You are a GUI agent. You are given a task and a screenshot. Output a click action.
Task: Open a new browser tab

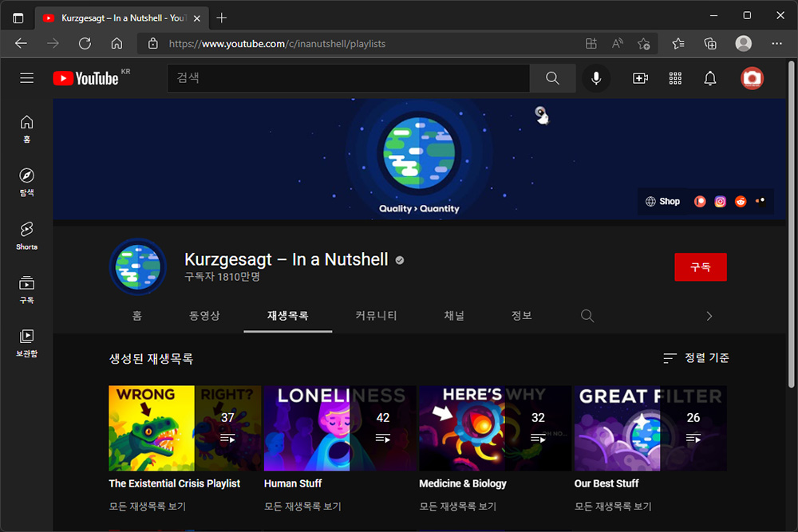pos(221,18)
